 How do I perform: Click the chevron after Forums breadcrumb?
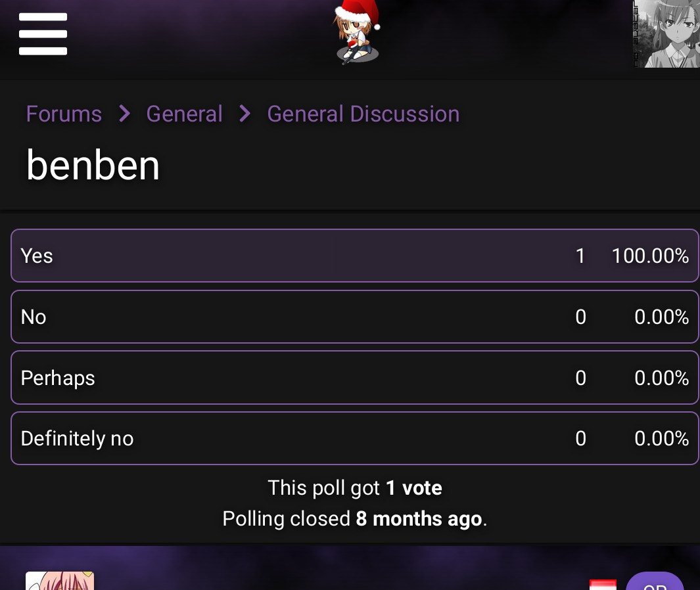124,114
